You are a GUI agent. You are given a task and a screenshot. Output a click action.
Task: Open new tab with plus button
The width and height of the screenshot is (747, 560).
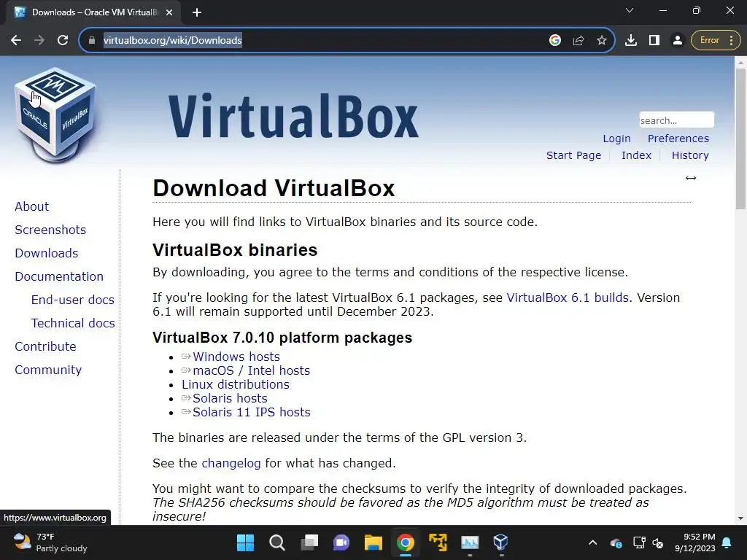click(197, 12)
